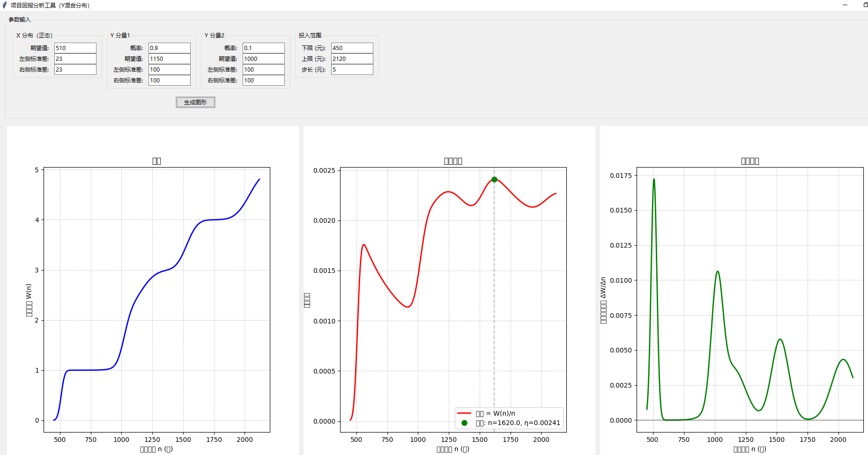Select the Y 分量1 期望值 field showing 1150

pos(169,59)
